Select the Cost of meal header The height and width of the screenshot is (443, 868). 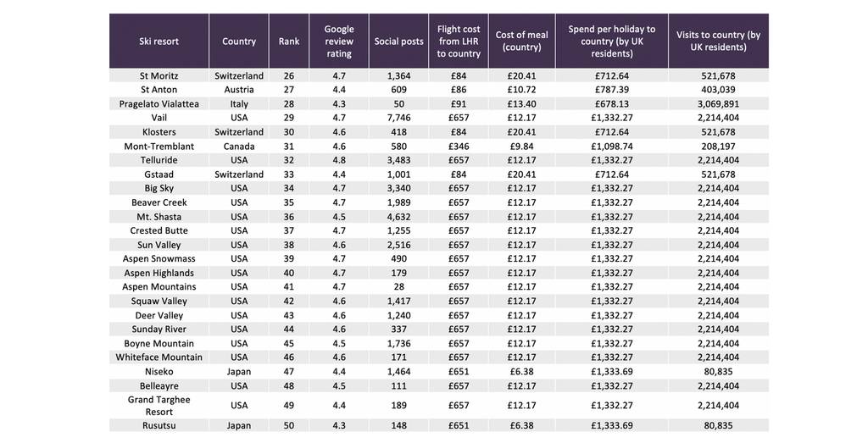tap(521, 41)
